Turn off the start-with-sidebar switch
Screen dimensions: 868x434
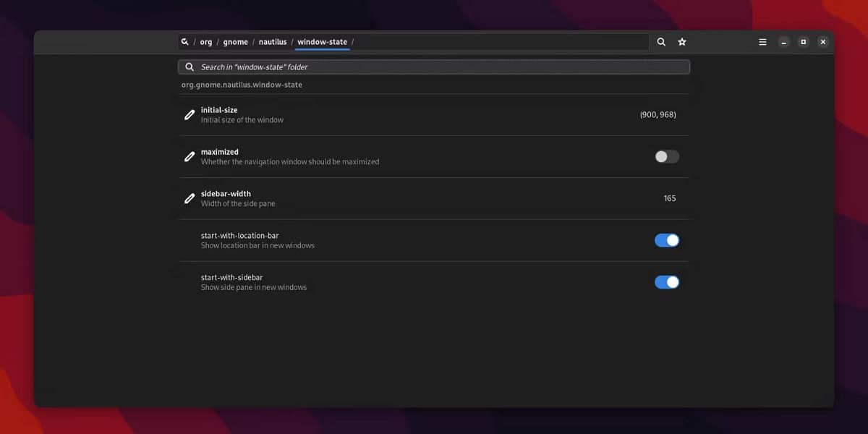point(665,281)
